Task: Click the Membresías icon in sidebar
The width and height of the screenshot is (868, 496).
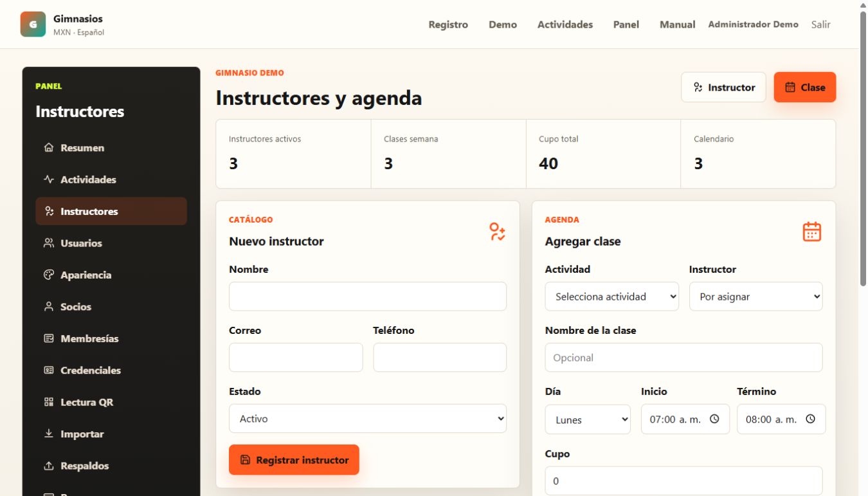Action: 49,338
